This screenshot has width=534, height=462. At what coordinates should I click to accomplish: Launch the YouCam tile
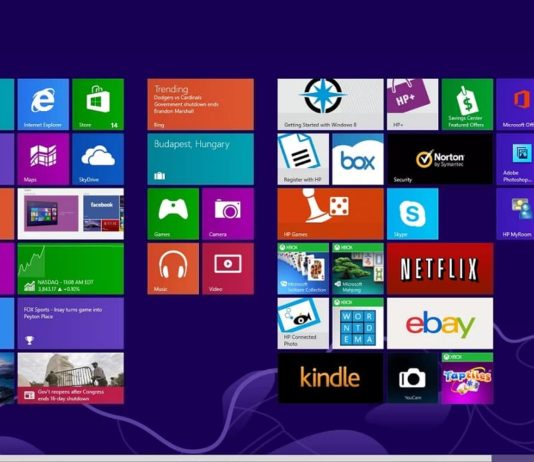[412, 378]
